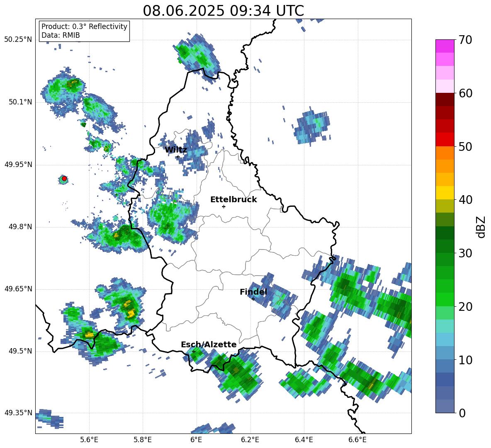Click the 70 dBZ colorbar tick label
The image size is (491, 448).
point(465,40)
